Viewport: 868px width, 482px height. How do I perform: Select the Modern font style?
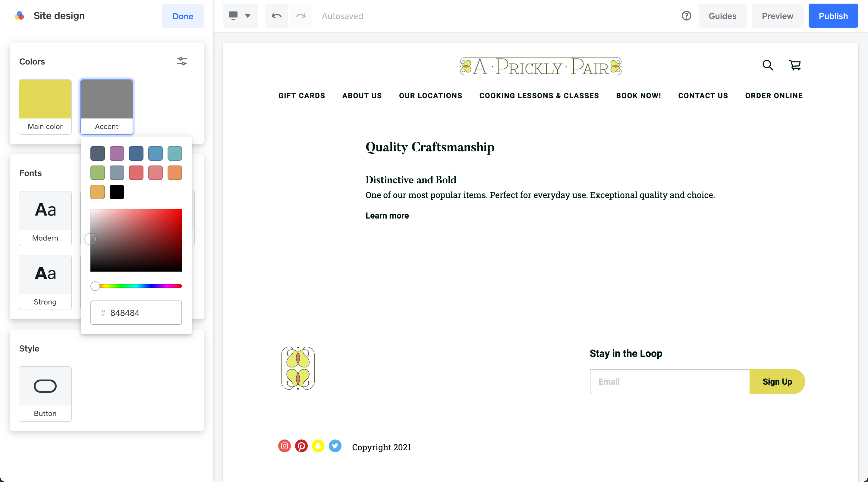45,219
